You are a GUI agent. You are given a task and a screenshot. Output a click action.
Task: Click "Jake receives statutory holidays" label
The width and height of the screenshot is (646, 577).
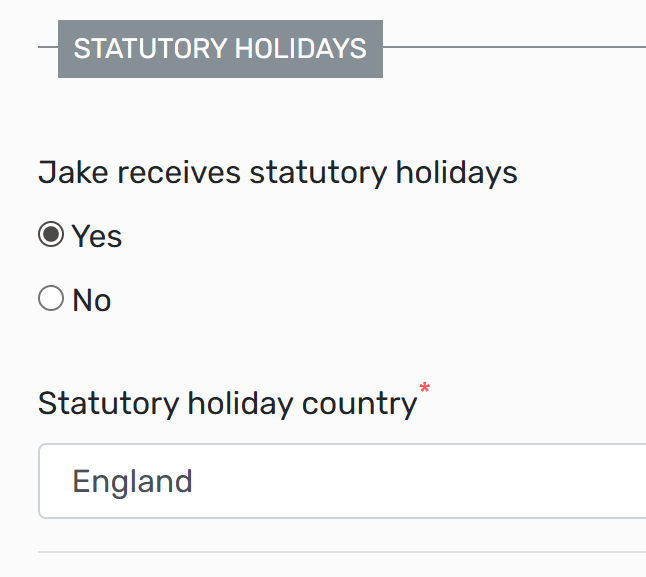pos(277,173)
